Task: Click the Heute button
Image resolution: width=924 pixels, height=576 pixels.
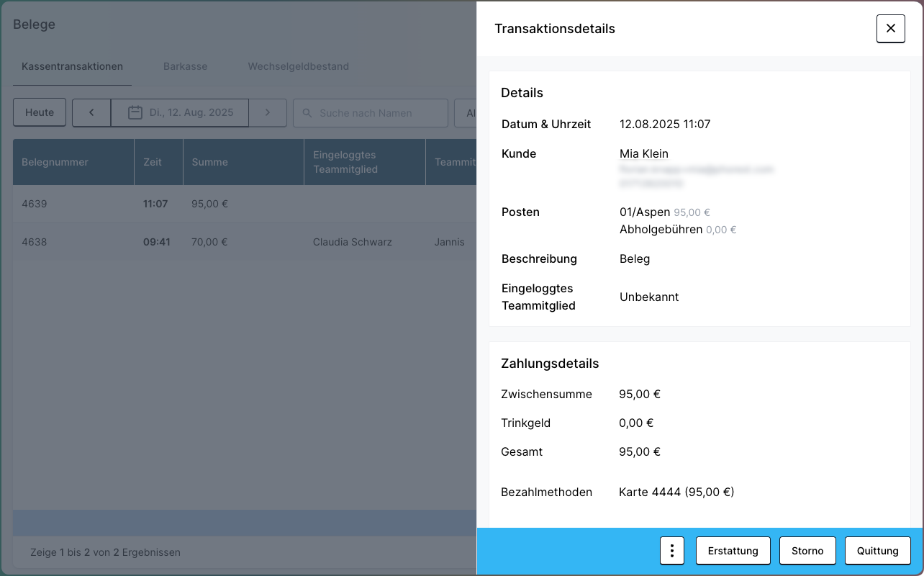Action: (40, 113)
